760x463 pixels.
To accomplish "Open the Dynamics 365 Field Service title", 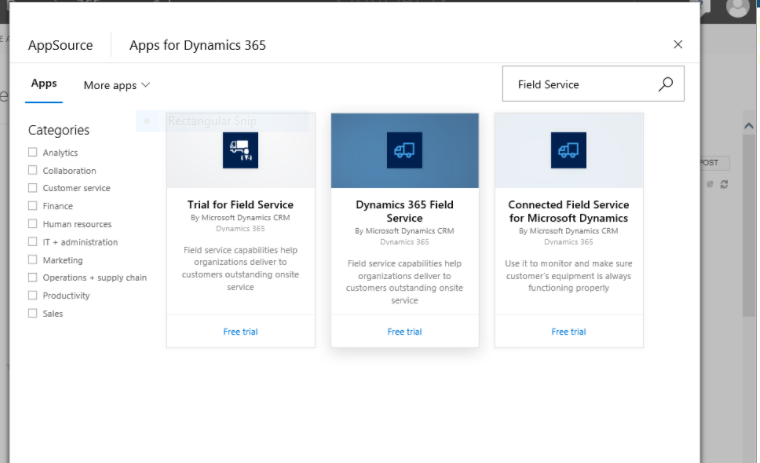I will tap(404, 211).
